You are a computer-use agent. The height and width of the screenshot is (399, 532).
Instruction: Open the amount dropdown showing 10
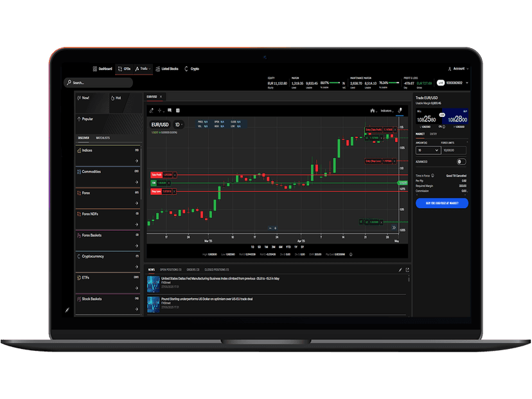(428, 150)
